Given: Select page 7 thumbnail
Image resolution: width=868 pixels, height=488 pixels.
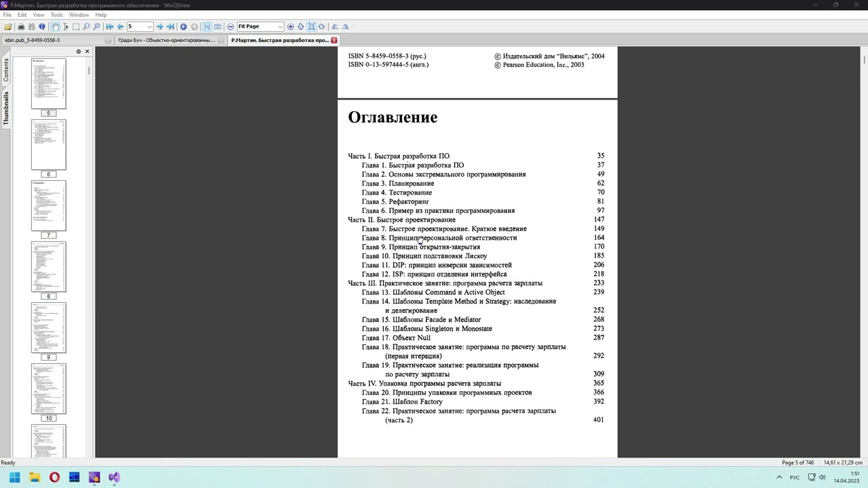Looking at the screenshot, I should tap(49, 205).
